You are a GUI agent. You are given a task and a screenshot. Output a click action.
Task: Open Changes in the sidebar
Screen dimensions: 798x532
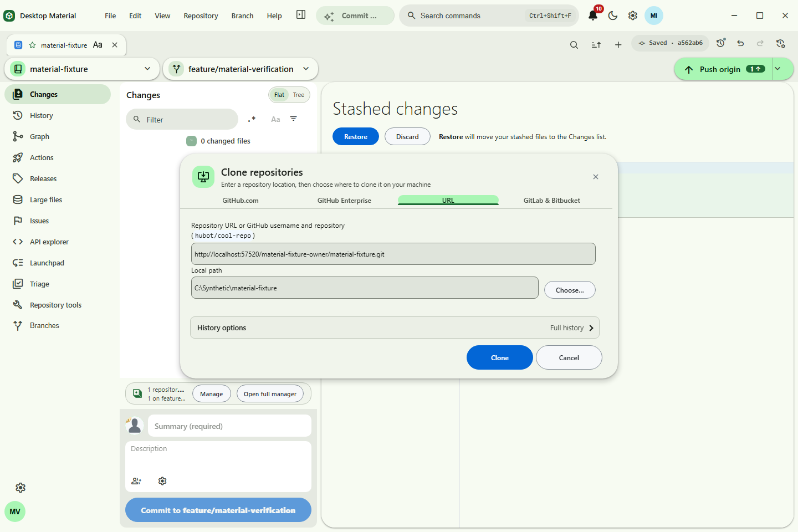pyautogui.click(x=58, y=94)
